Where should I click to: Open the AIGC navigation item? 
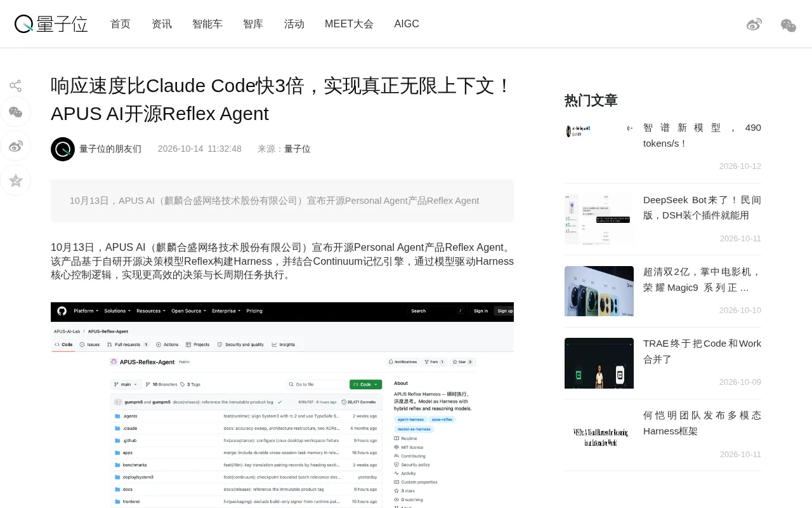[407, 24]
